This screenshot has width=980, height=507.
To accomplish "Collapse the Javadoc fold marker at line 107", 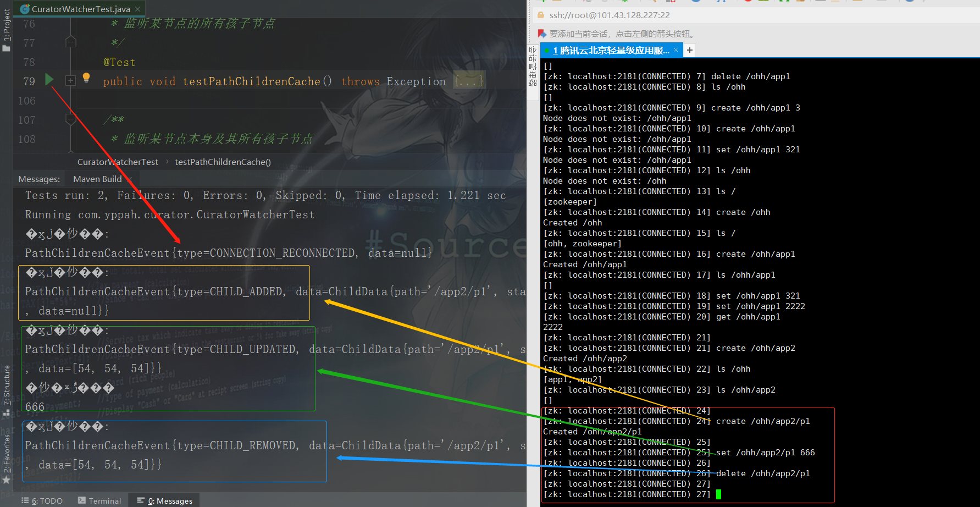I will click(70, 119).
